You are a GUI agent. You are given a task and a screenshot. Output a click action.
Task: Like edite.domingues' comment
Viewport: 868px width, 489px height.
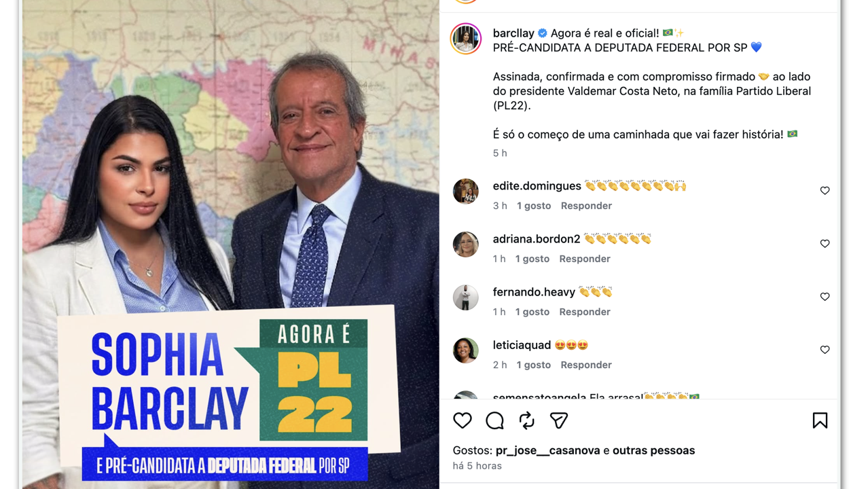point(825,191)
